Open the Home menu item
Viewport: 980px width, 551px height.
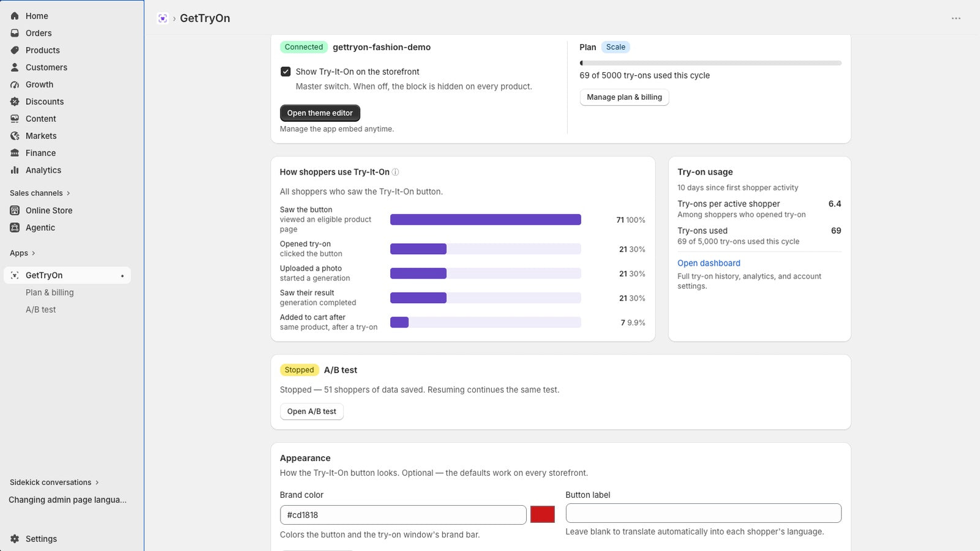click(x=67, y=16)
